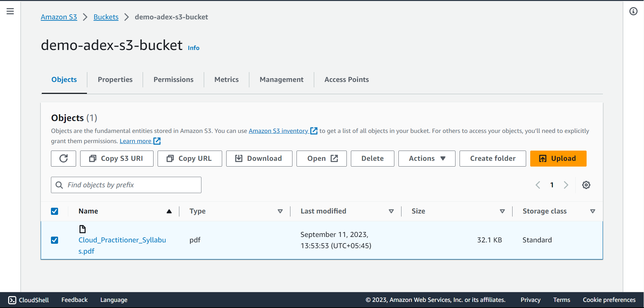Click external link icon after Learn more
The width and height of the screenshot is (644, 308).
click(x=157, y=141)
